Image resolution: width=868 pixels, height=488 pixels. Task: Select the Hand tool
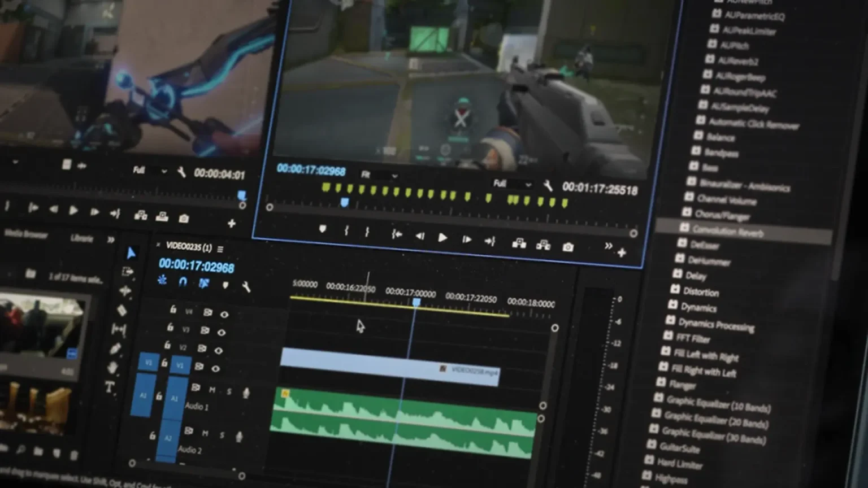112,368
